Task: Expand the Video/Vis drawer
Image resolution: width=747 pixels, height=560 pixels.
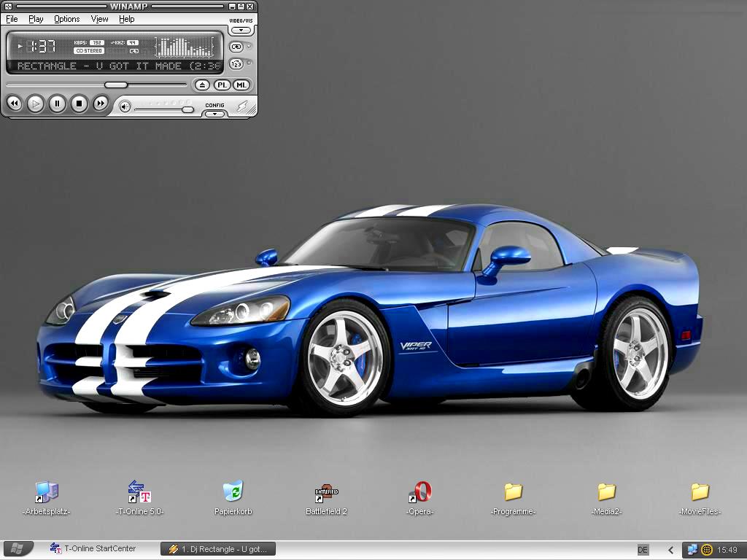Action: click(241, 31)
